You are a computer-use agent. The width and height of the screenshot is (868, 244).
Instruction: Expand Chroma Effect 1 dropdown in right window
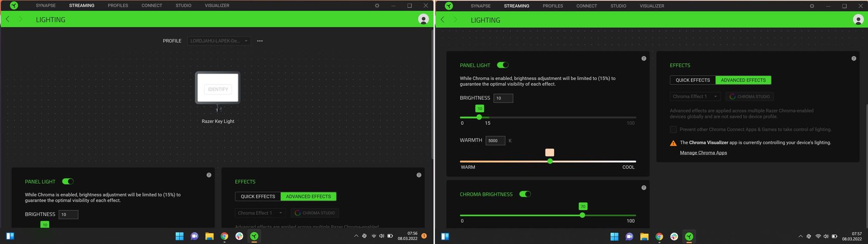pyautogui.click(x=695, y=96)
